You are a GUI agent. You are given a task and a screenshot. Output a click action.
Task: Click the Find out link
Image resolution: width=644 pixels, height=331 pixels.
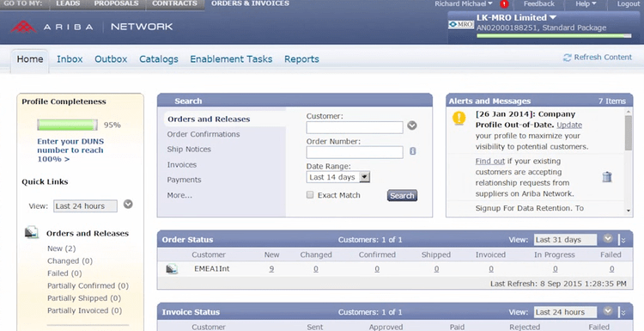pyautogui.click(x=490, y=161)
